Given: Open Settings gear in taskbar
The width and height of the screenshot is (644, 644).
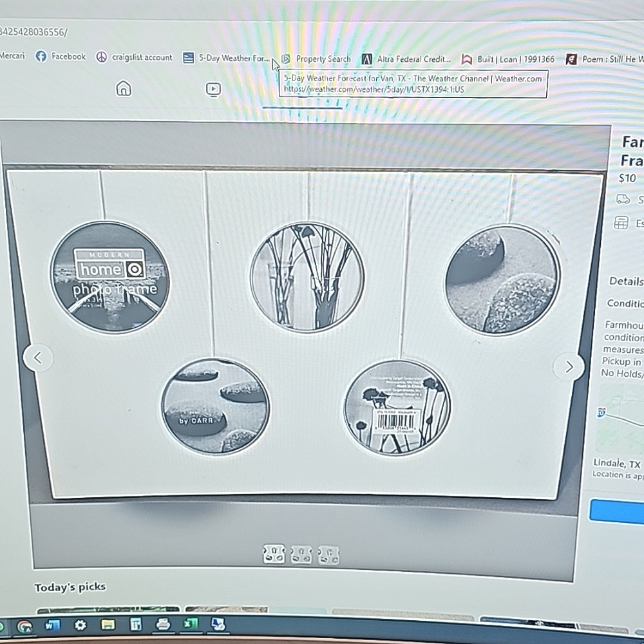Looking at the screenshot, I should tap(80, 625).
